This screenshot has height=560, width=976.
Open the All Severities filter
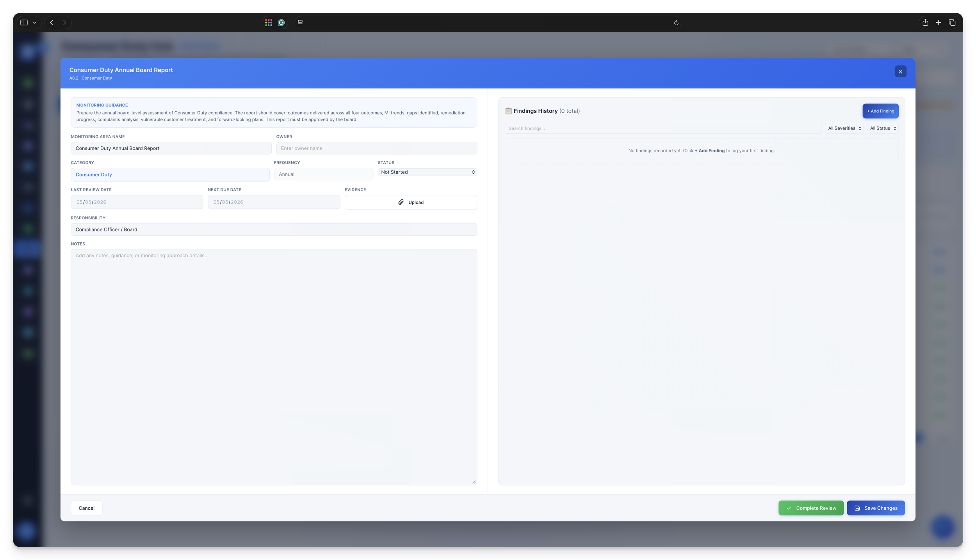[844, 128]
